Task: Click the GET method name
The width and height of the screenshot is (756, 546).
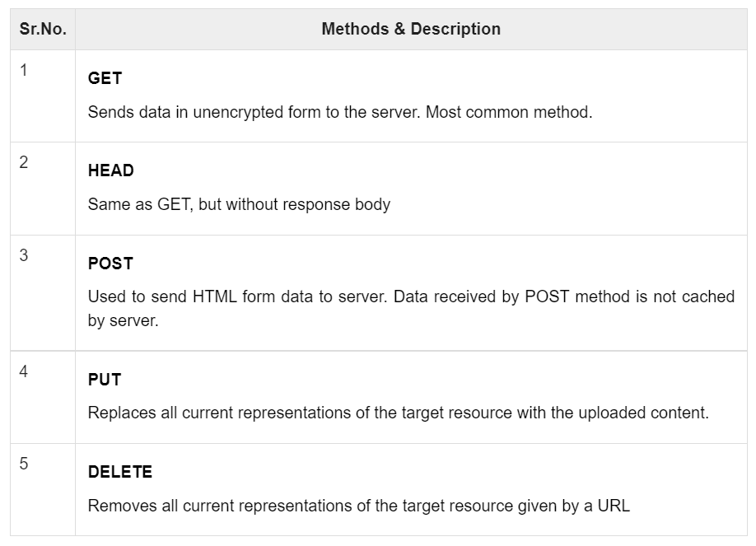Action: click(105, 78)
